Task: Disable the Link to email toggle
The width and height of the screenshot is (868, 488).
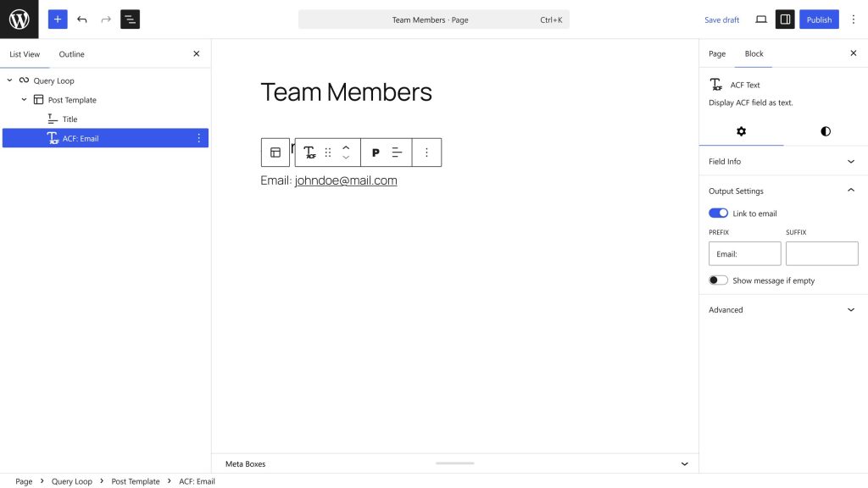Action: coord(719,213)
